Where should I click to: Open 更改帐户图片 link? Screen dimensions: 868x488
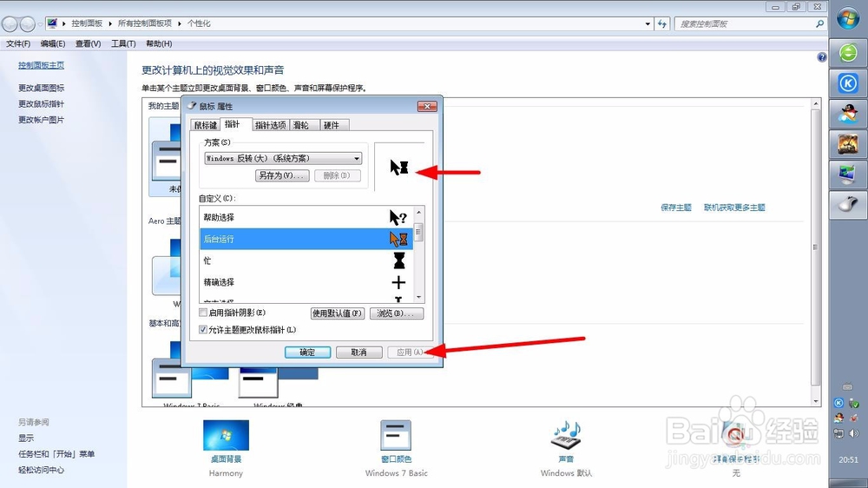point(41,120)
